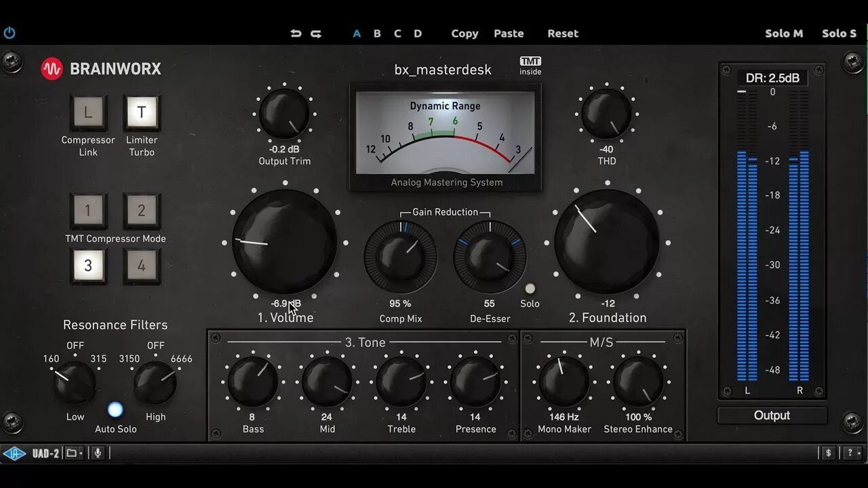Click the 146 Hz Mono Maker value
This screenshot has width=868, height=488.
click(x=564, y=417)
